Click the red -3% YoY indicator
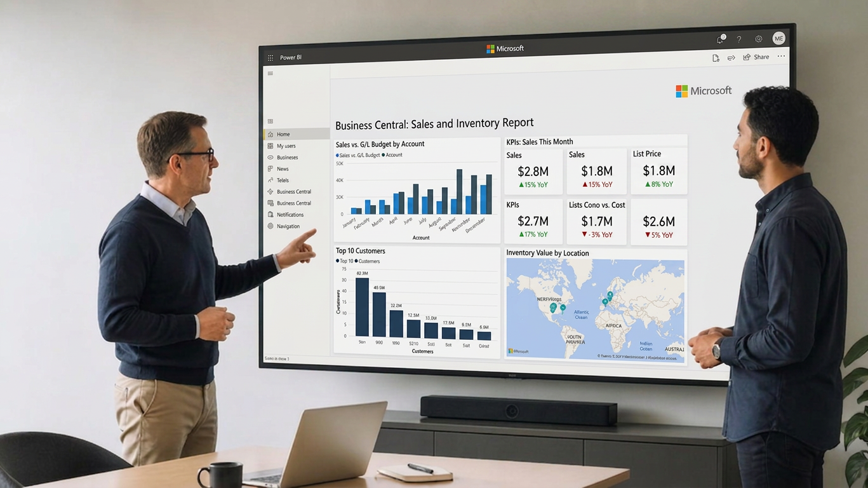 (x=597, y=234)
